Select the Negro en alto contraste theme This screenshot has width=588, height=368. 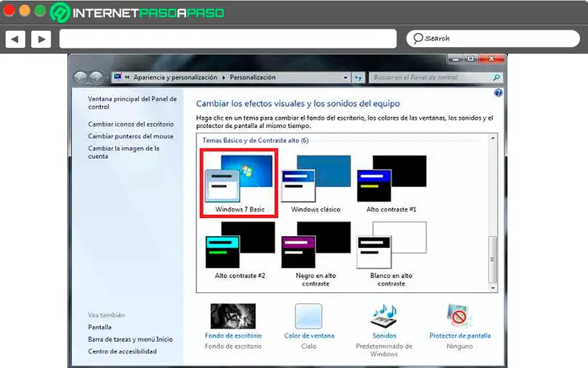(316, 254)
